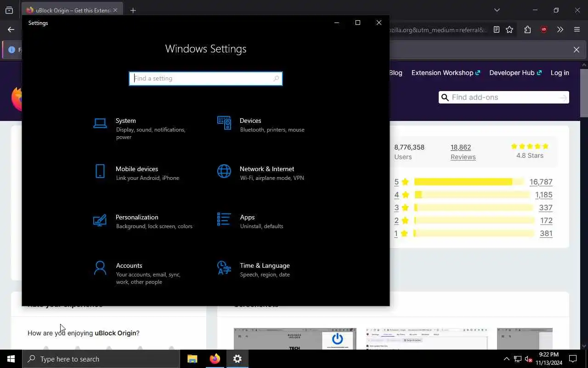The width and height of the screenshot is (588, 368).
Task: List all Firefox tabs dropdown arrow
Action: pyautogui.click(x=497, y=10)
